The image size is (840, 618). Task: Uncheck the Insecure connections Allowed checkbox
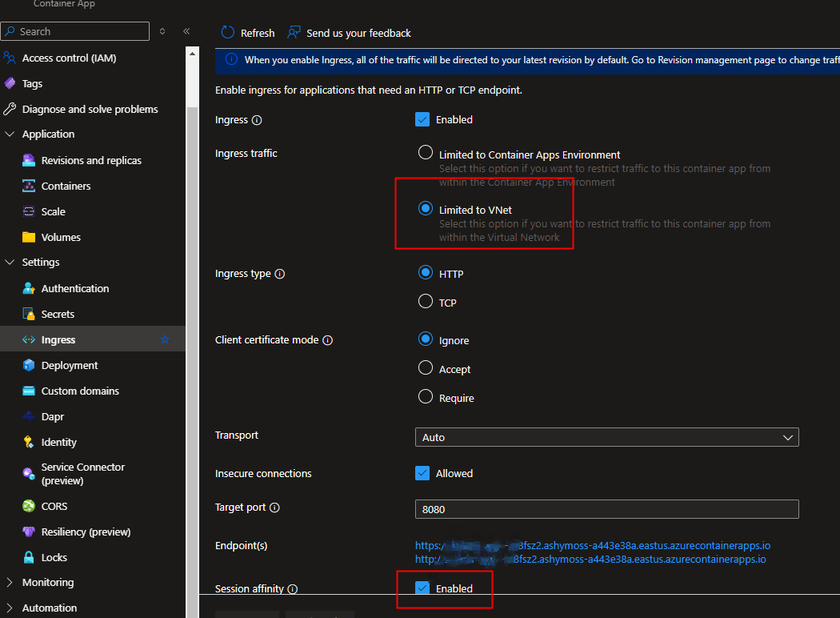[422, 472]
